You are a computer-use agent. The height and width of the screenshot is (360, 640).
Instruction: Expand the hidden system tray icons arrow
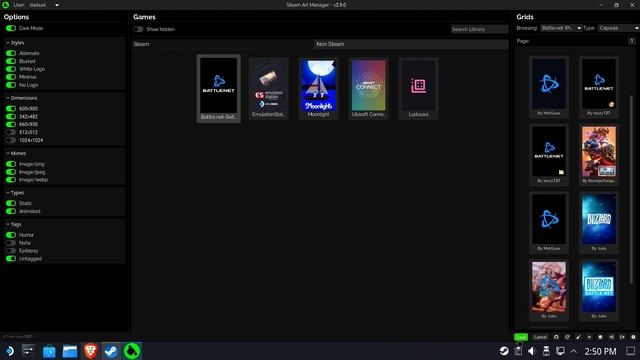coord(574,351)
